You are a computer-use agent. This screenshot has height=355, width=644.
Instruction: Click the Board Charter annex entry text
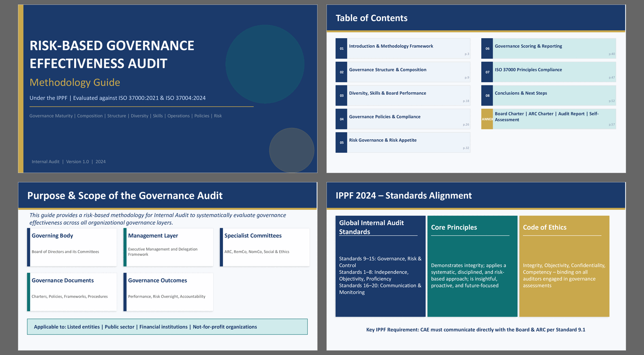tap(546, 116)
